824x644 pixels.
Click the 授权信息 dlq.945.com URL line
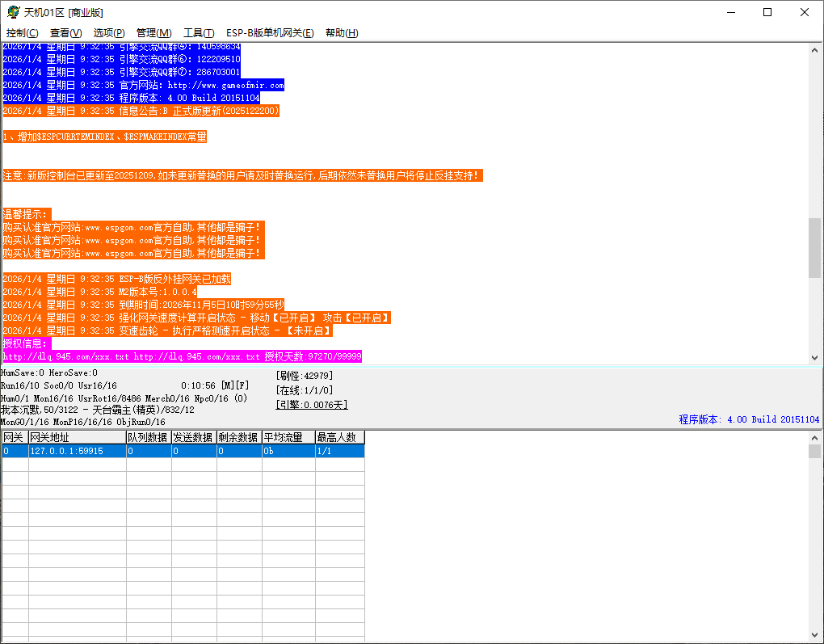point(182,356)
